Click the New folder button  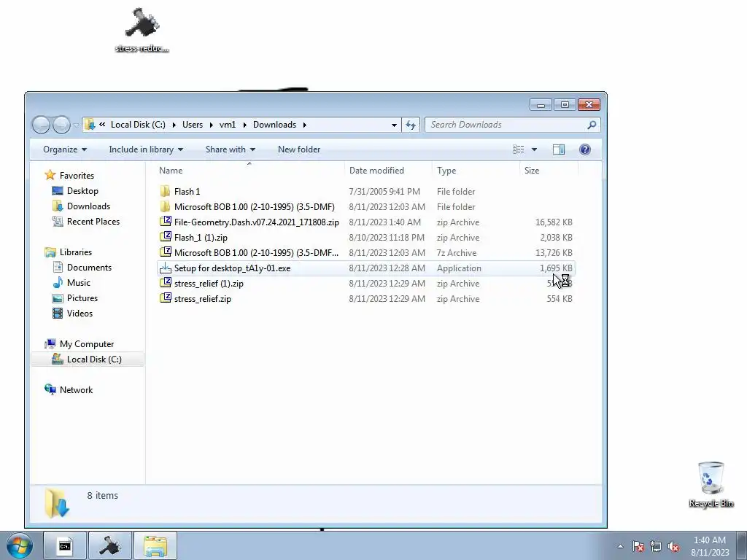[299, 149]
